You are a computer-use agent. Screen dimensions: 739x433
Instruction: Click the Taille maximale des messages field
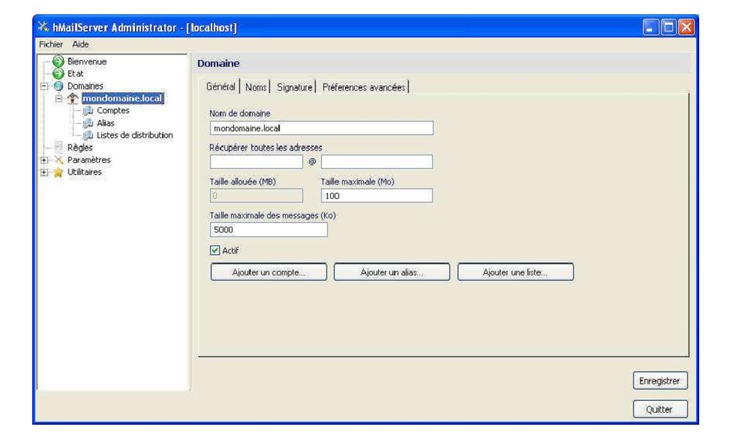point(269,229)
